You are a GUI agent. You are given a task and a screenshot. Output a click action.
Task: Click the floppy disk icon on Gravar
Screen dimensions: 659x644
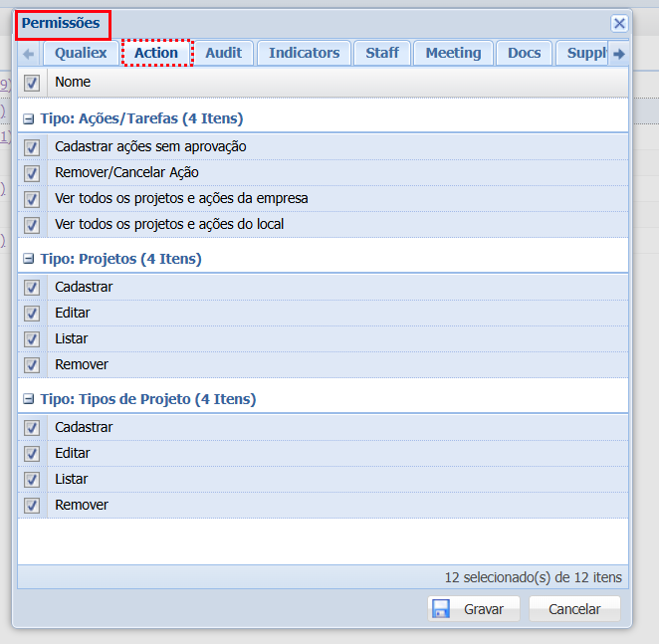pyautogui.click(x=441, y=608)
